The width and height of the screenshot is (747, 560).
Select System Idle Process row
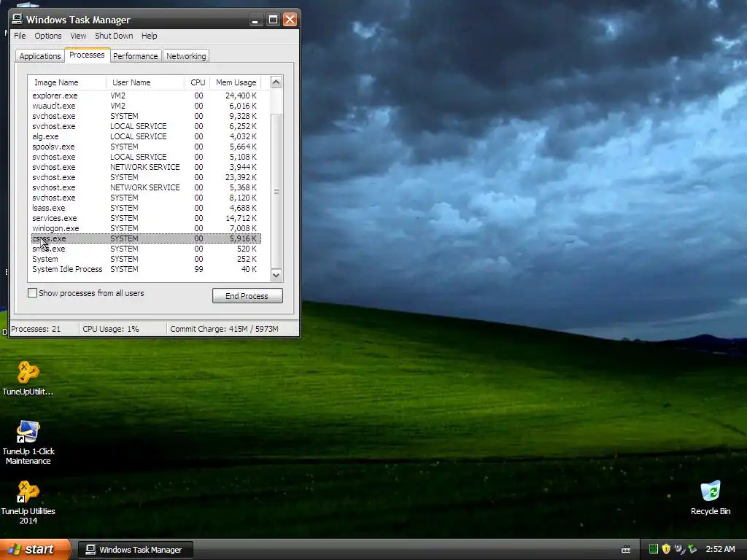[x=146, y=269]
